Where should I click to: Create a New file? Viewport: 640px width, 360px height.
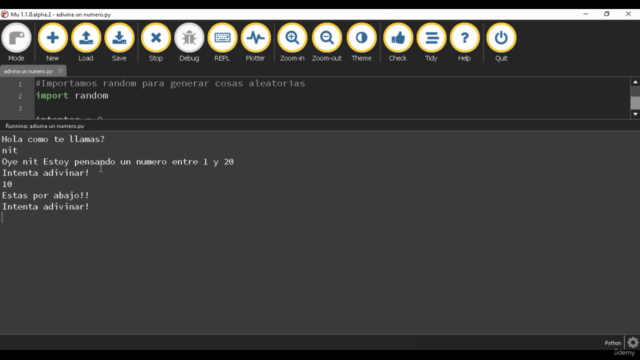(52, 42)
